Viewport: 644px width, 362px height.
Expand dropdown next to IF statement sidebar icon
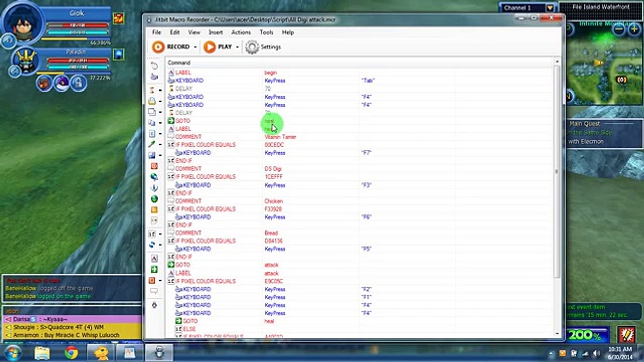[x=160, y=234]
